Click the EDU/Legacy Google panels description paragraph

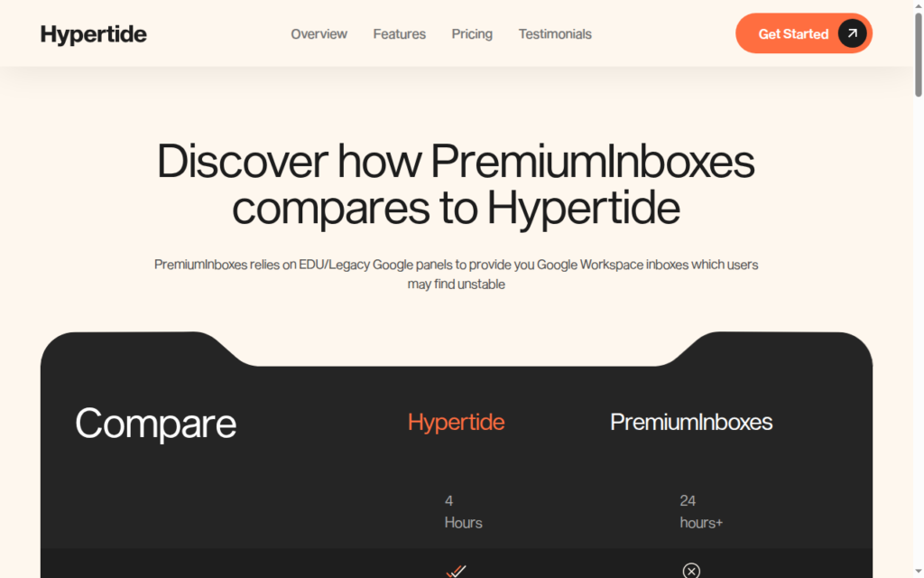click(456, 275)
